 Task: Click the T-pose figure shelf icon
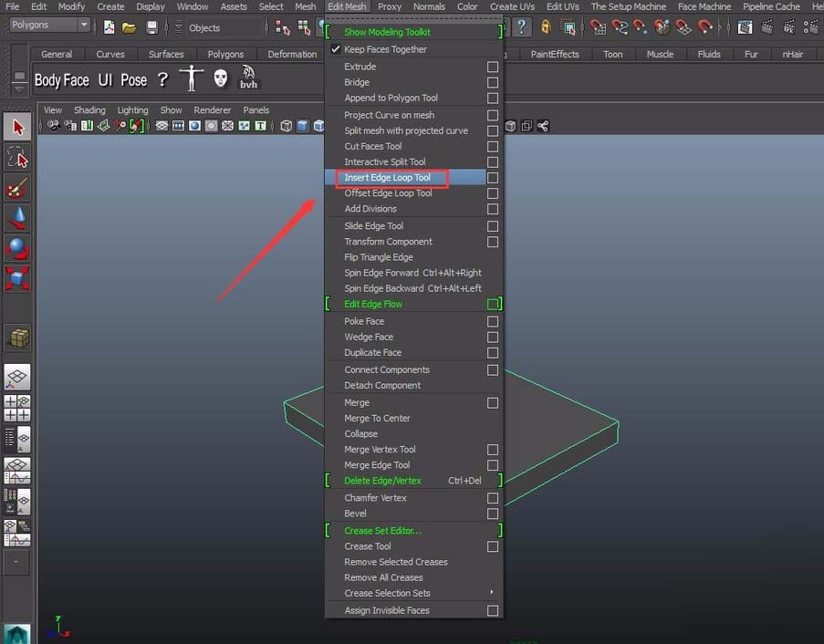[192, 78]
